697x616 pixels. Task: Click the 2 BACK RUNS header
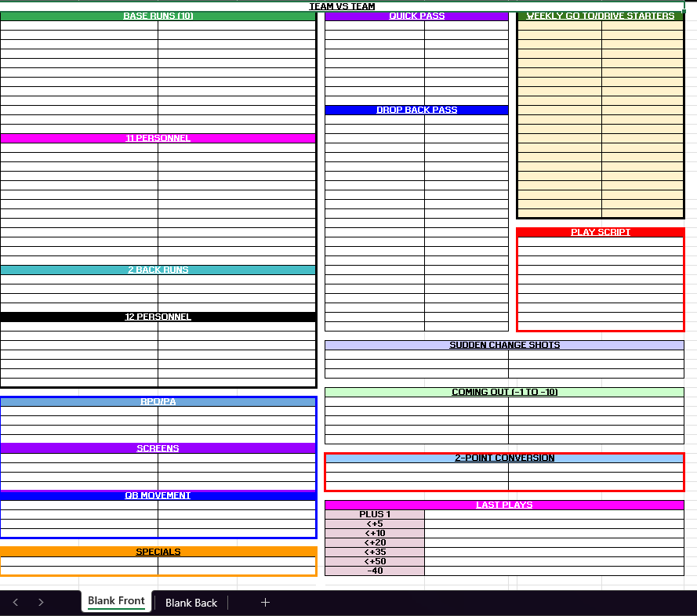(x=158, y=270)
